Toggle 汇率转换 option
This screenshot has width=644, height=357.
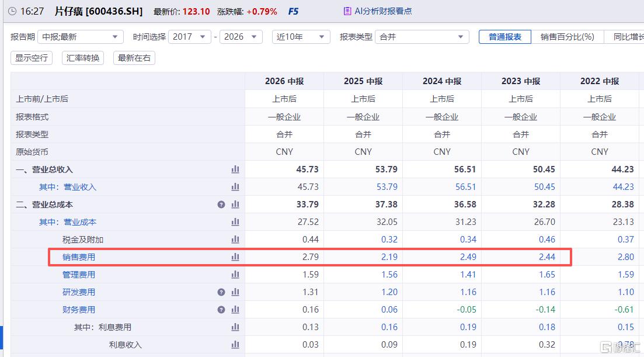pyautogui.click(x=83, y=58)
